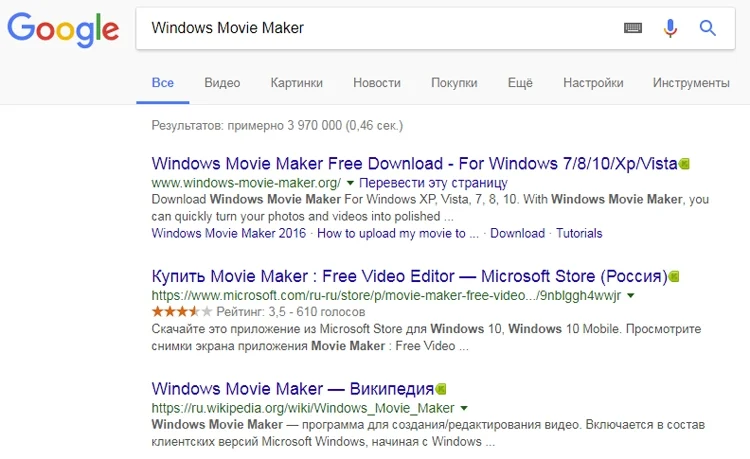Start voice search with microphone icon

click(670, 28)
